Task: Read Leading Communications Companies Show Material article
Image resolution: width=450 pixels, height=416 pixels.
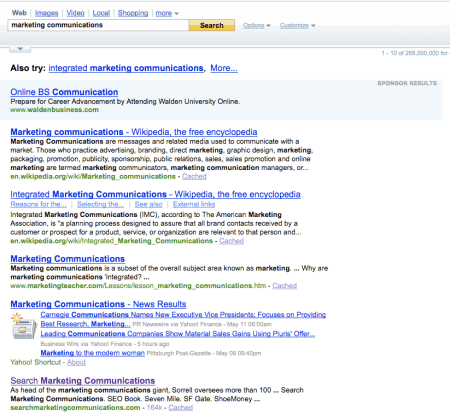Action: (178, 334)
